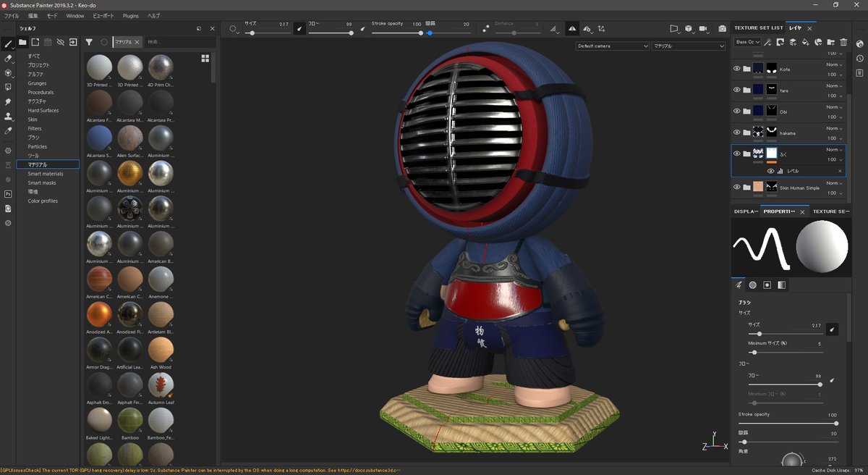Screen dimensions: 868x475
Task: Open the shelf folder view icon
Action: click(x=22, y=42)
